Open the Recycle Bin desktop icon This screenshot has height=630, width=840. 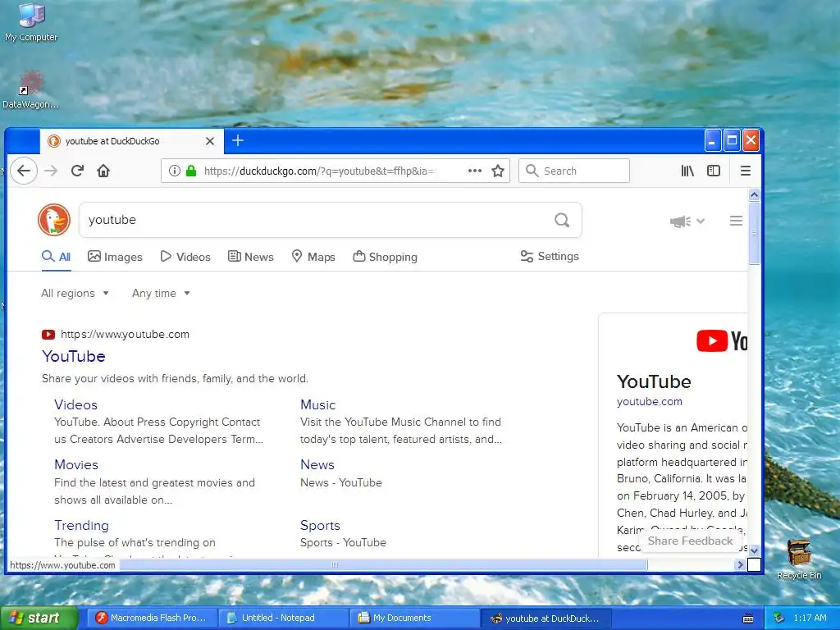(799, 559)
